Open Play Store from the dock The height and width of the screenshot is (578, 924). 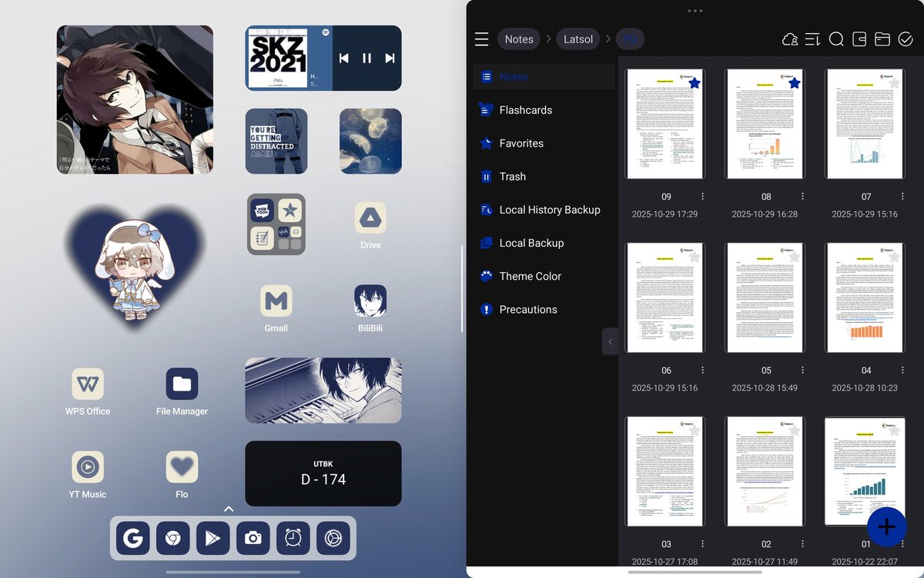pyautogui.click(x=213, y=538)
